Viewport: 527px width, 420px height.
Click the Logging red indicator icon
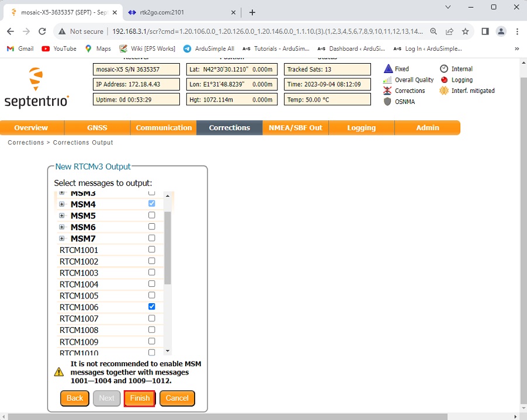(x=444, y=80)
